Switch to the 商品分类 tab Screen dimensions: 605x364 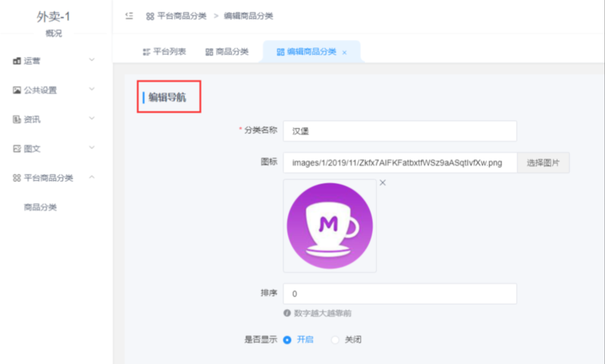coord(227,52)
